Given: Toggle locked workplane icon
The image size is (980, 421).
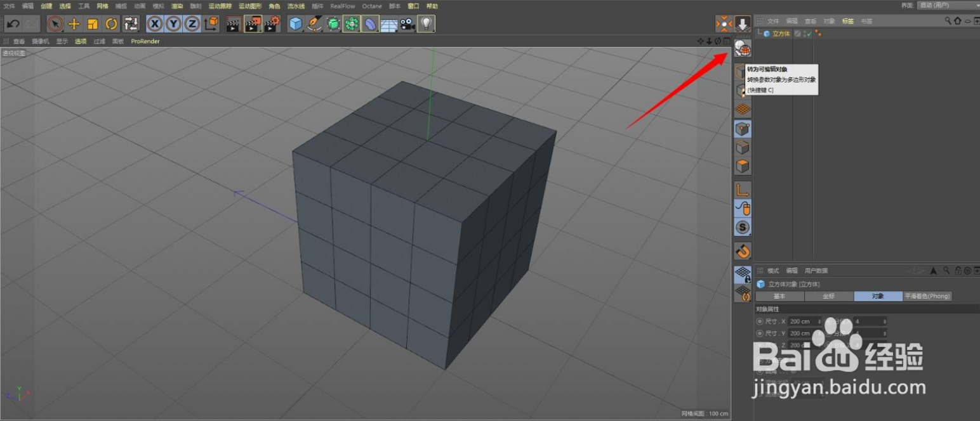Looking at the screenshot, I should tap(743, 274).
